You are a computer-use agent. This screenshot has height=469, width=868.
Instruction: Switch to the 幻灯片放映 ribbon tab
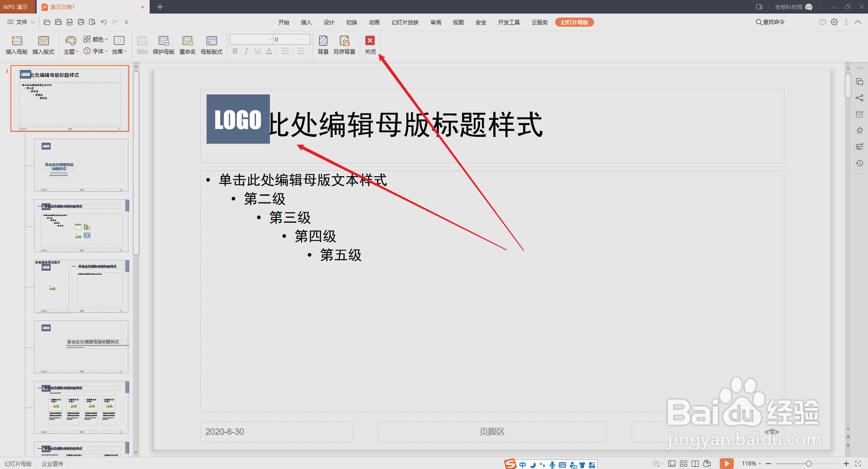point(405,22)
